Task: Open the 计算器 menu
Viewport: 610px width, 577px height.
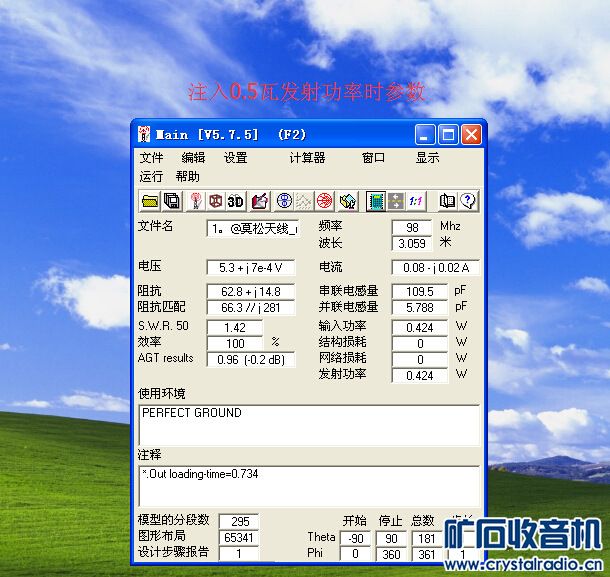Action: tap(307, 158)
